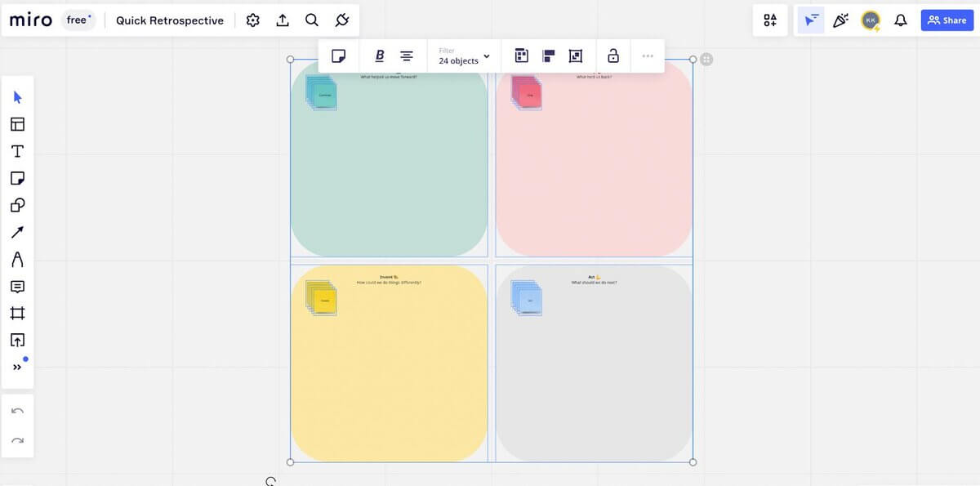Open the Upload tool in the sidebar
980x486 pixels.
pos(18,340)
